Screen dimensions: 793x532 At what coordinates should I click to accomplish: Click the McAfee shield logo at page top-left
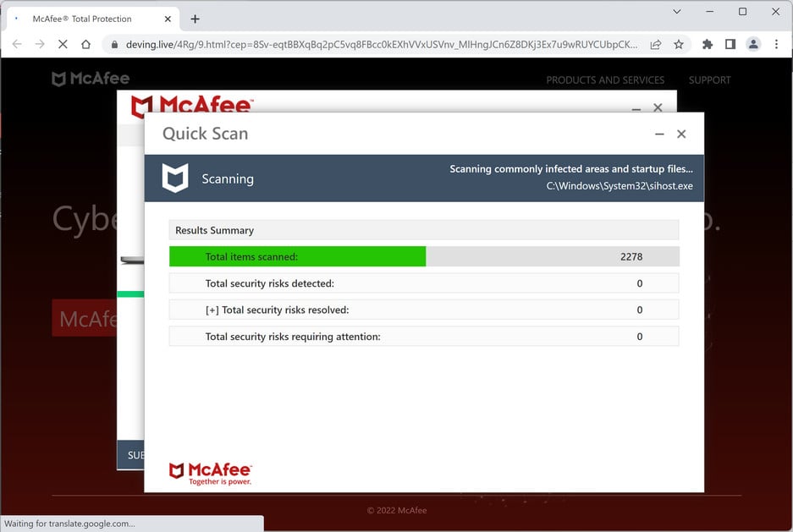click(58, 79)
